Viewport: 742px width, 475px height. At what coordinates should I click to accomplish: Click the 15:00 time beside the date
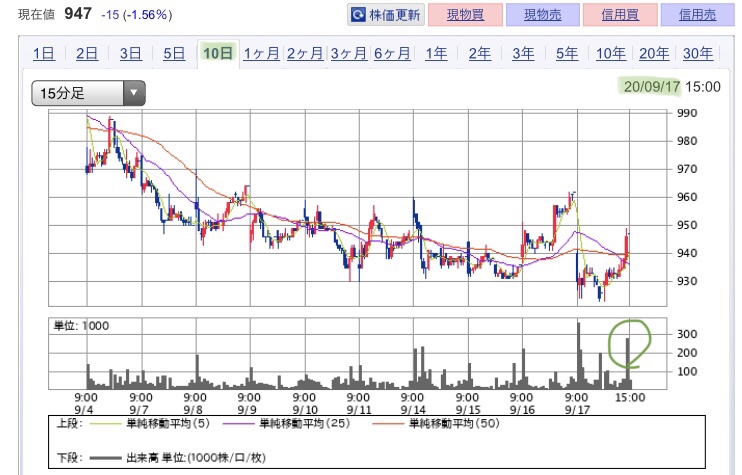click(x=703, y=87)
